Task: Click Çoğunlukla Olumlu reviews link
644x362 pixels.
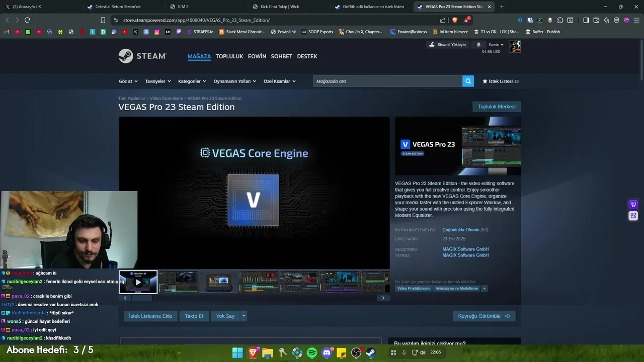Action: tap(461, 230)
